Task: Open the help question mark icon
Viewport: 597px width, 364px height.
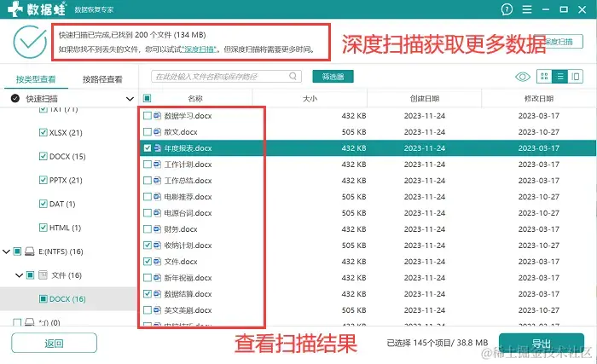Action: click(507, 9)
